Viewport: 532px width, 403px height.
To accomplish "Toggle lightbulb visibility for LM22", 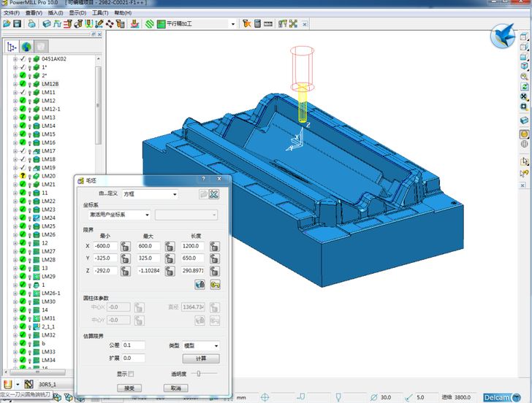I will tap(30, 201).
